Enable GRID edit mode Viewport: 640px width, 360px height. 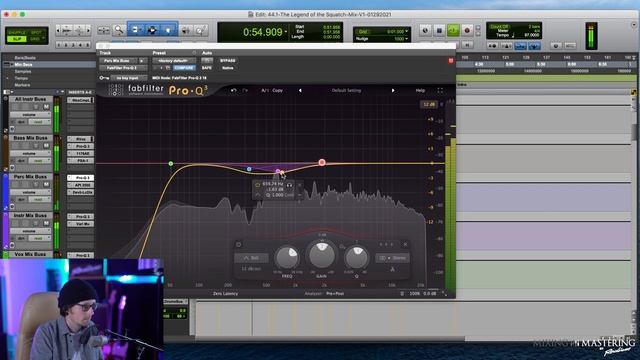tap(36, 39)
